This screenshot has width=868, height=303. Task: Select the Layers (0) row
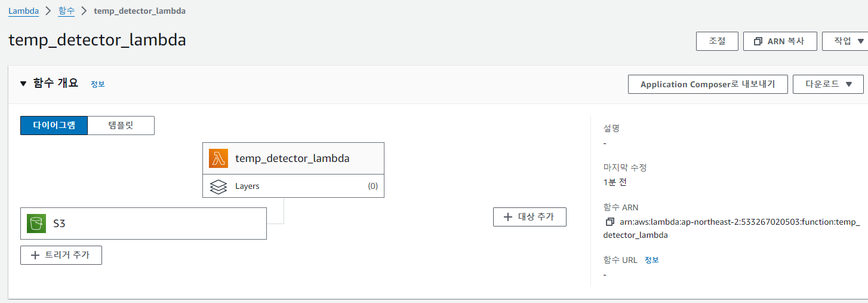(293, 186)
